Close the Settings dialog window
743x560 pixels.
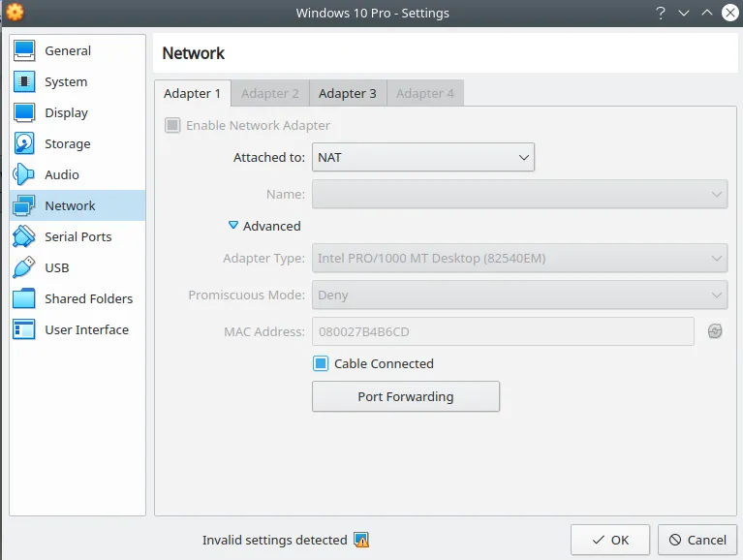tap(730, 13)
